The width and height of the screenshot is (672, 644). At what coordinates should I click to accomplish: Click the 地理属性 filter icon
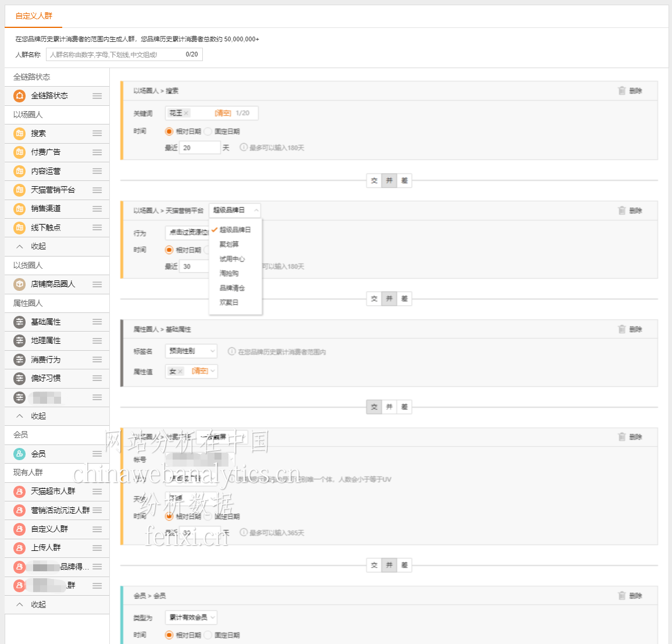[19, 341]
